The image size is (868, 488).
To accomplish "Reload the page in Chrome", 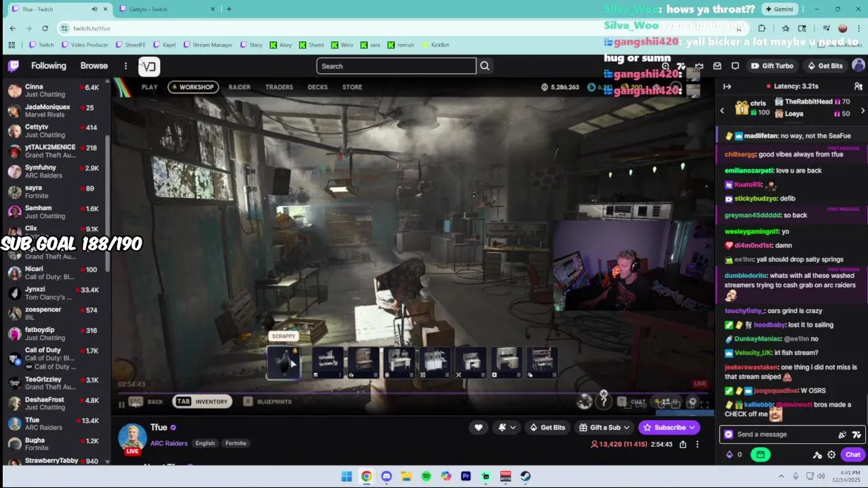I will [45, 28].
